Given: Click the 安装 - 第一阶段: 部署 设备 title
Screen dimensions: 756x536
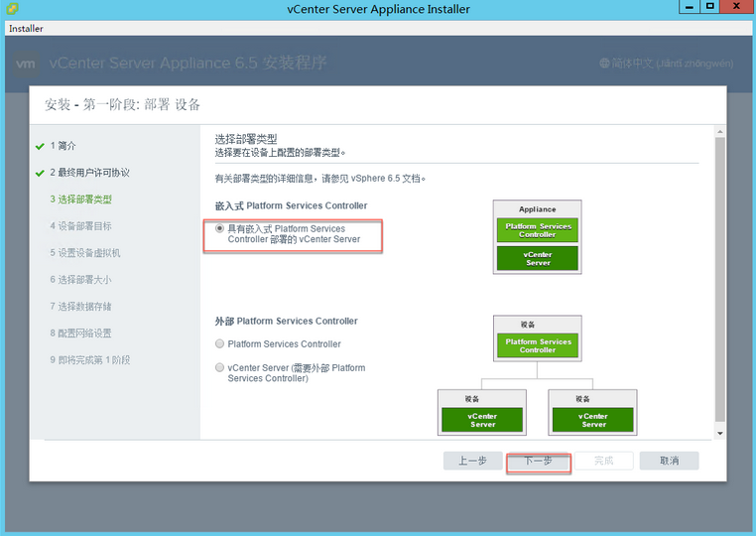Looking at the screenshot, I should (122, 104).
